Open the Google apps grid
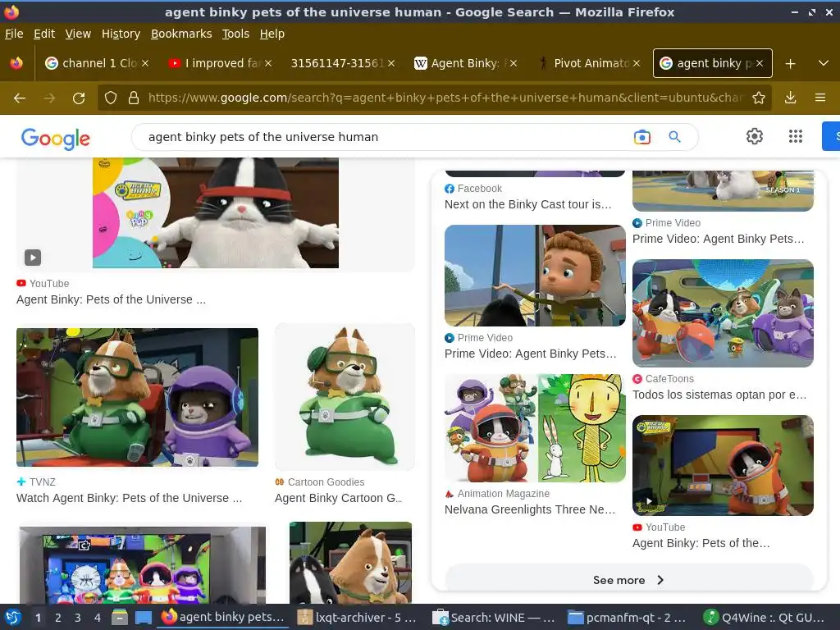The height and width of the screenshot is (630, 840). coord(796,137)
